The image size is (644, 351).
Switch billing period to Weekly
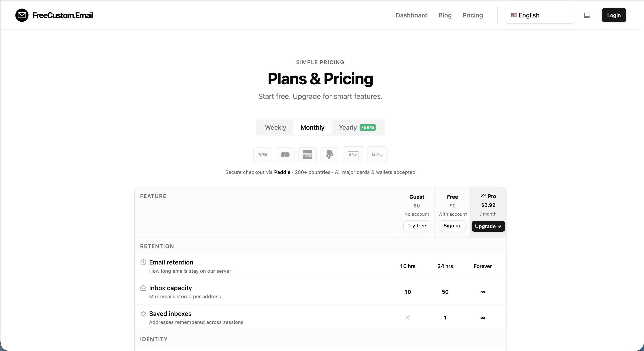point(275,127)
